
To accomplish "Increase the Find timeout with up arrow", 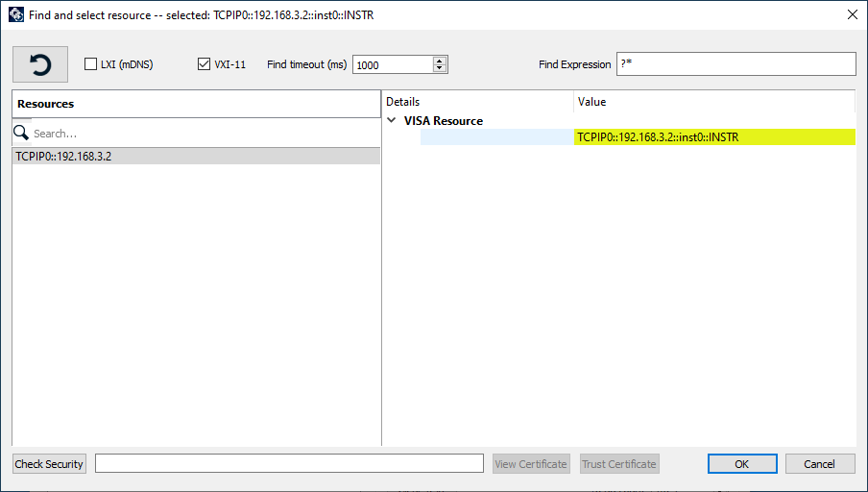I will 440,61.
